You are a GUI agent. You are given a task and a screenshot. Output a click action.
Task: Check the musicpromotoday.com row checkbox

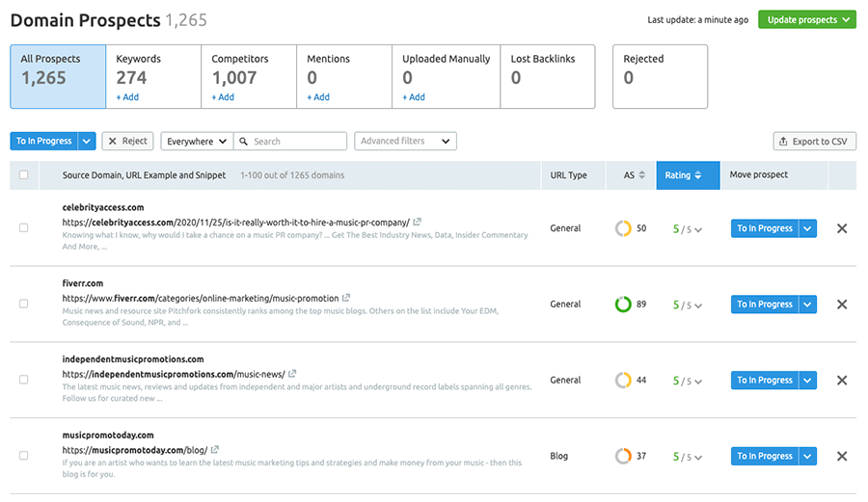click(24, 456)
